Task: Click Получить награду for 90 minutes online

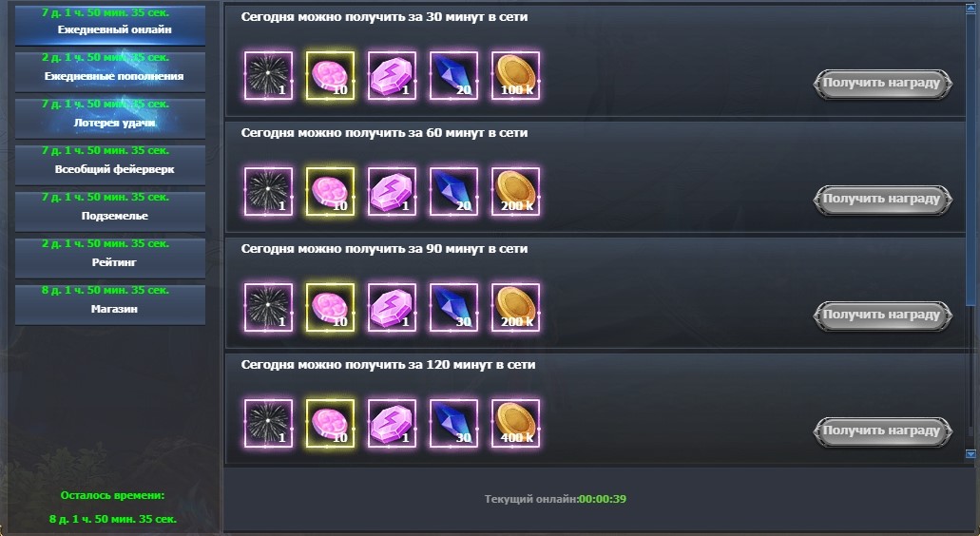Action: click(x=882, y=315)
